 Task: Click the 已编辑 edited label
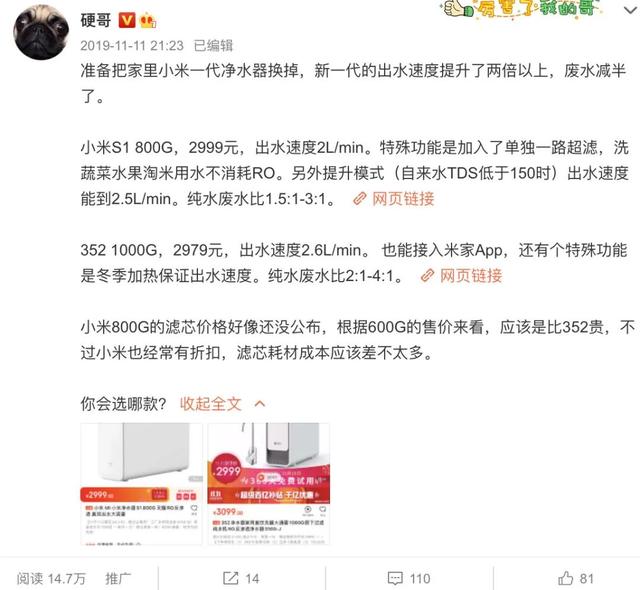pos(213,45)
